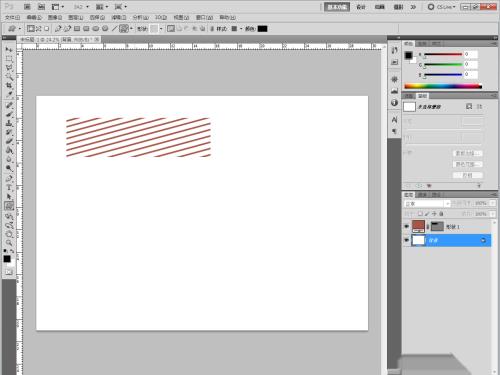This screenshot has width=500, height=375.
Task: Select the Brush tool
Action: point(9,114)
